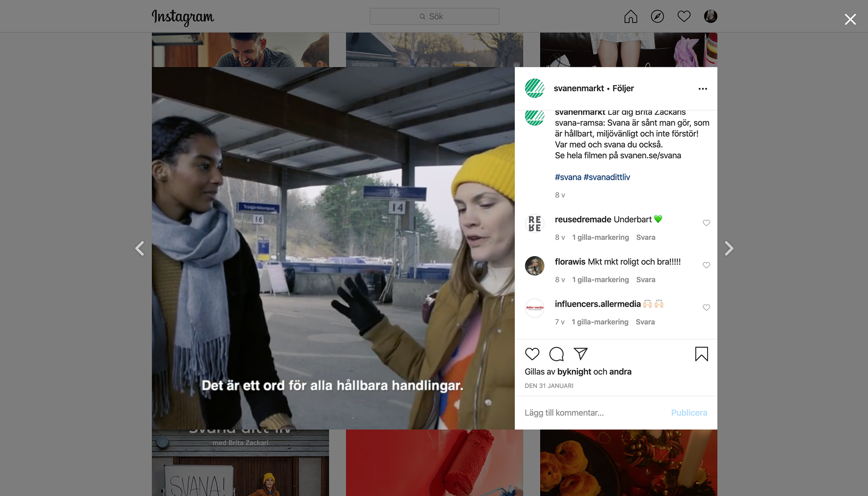This screenshot has height=496, width=868.
Task: View likes on reusedremade comment
Action: click(x=600, y=237)
